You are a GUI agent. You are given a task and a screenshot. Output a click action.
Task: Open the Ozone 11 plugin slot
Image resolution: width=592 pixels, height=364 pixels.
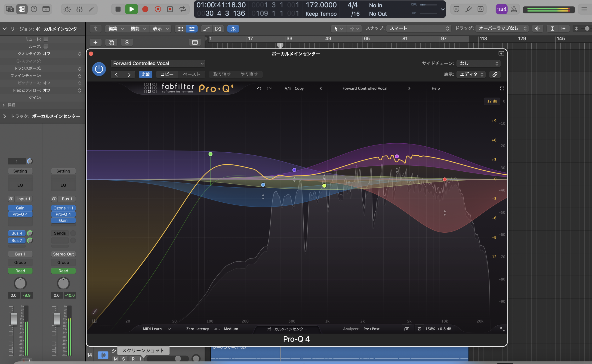[x=63, y=208]
